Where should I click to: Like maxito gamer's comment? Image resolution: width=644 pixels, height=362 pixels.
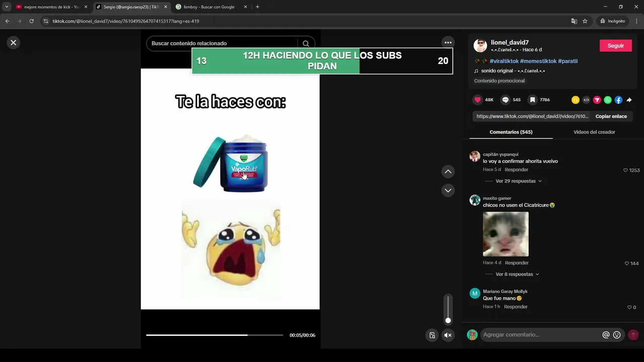coord(627,263)
